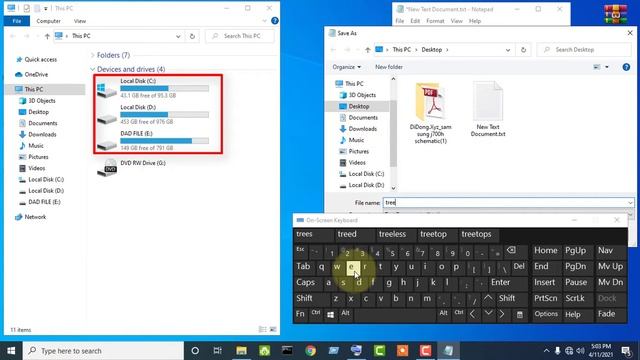Toggle the Fn key on On-Screen Keyboard

(x=300, y=314)
